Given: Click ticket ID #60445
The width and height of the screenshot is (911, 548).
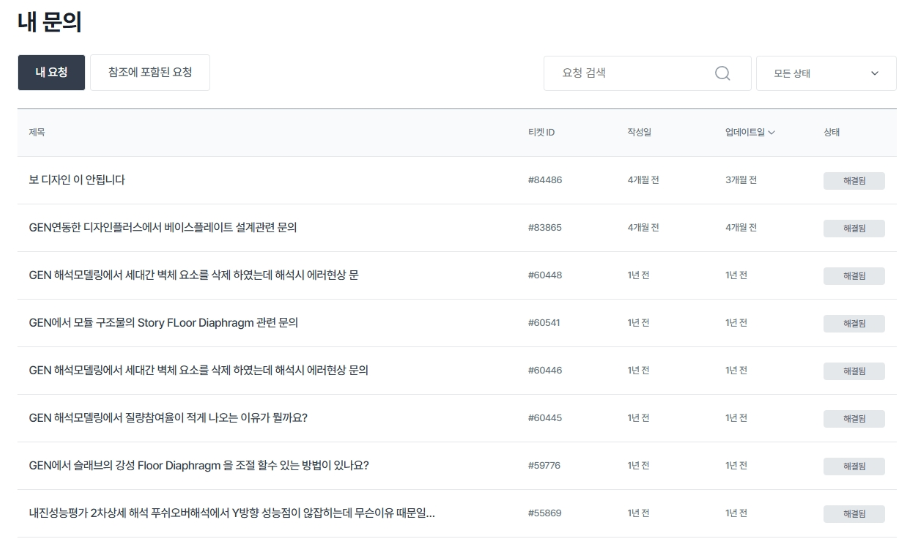Looking at the screenshot, I should point(545,418).
